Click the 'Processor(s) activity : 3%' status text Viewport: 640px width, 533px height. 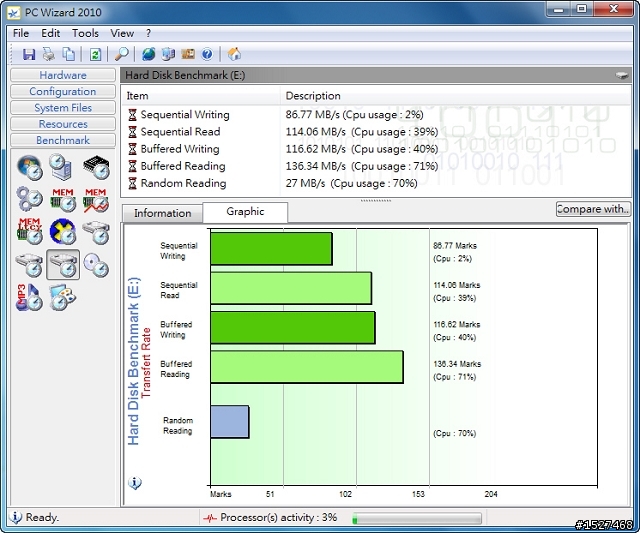point(278,517)
